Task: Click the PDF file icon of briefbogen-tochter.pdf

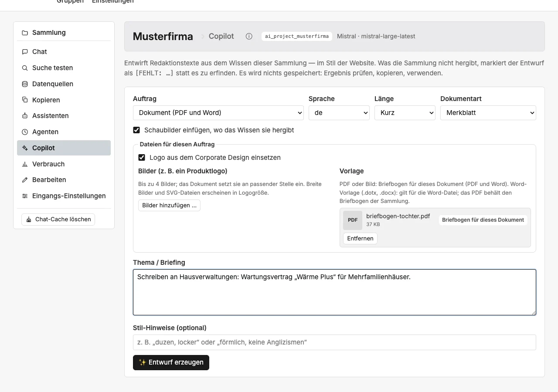Action: (353, 220)
